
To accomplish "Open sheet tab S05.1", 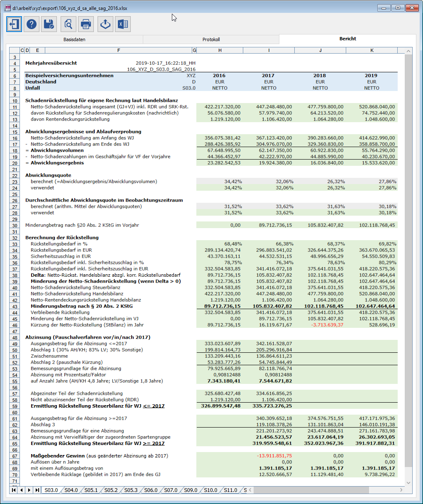I will click(x=91, y=490).
